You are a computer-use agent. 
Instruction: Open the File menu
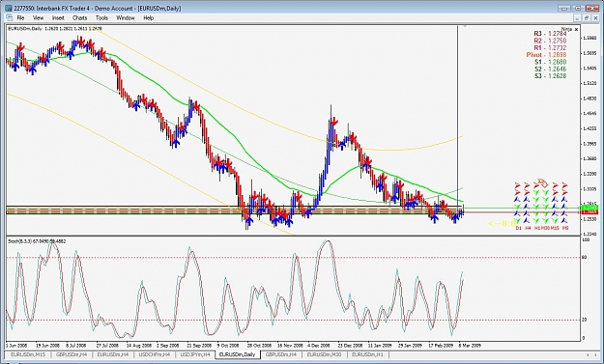[x=20, y=17]
